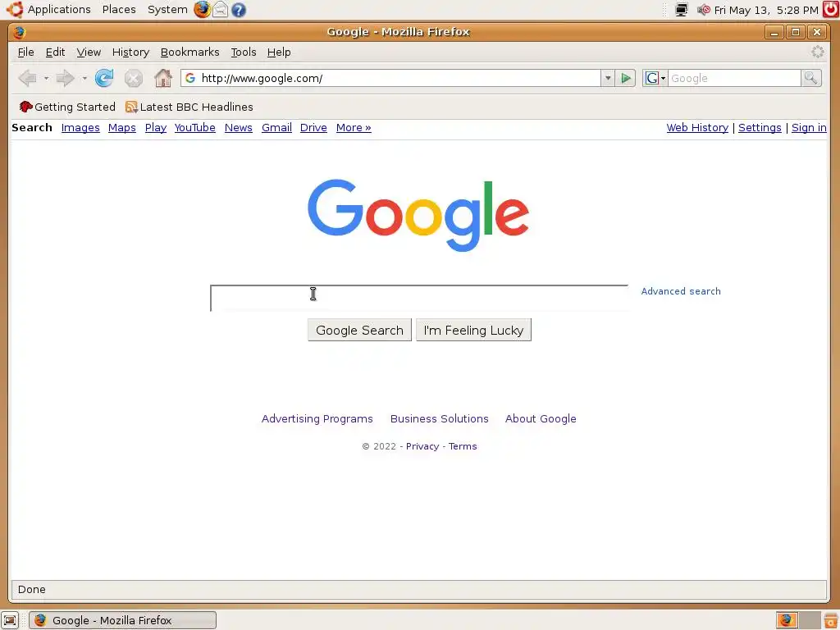Open the Help menu in Firefox
This screenshot has width=840, height=630.
coord(279,52)
